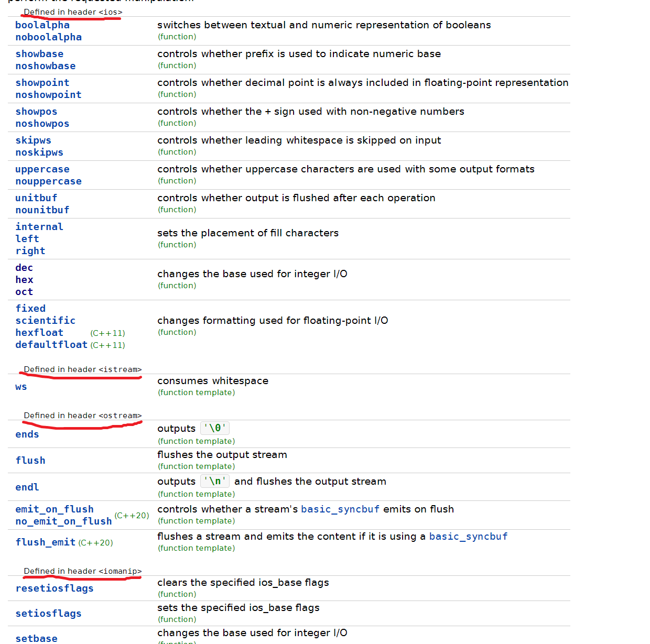Go to the setiosflags page

click(x=49, y=614)
